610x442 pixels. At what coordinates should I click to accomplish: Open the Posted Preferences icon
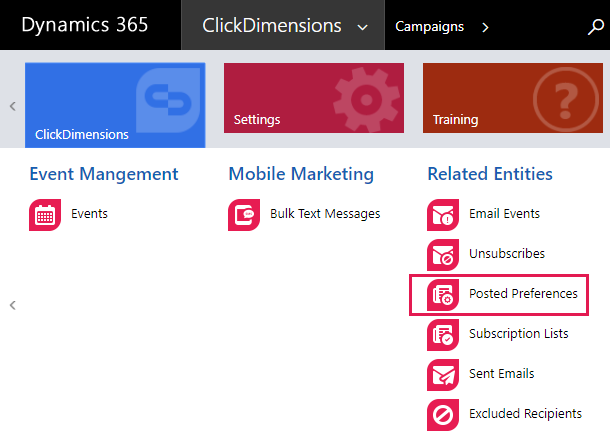tap(443, 295)
